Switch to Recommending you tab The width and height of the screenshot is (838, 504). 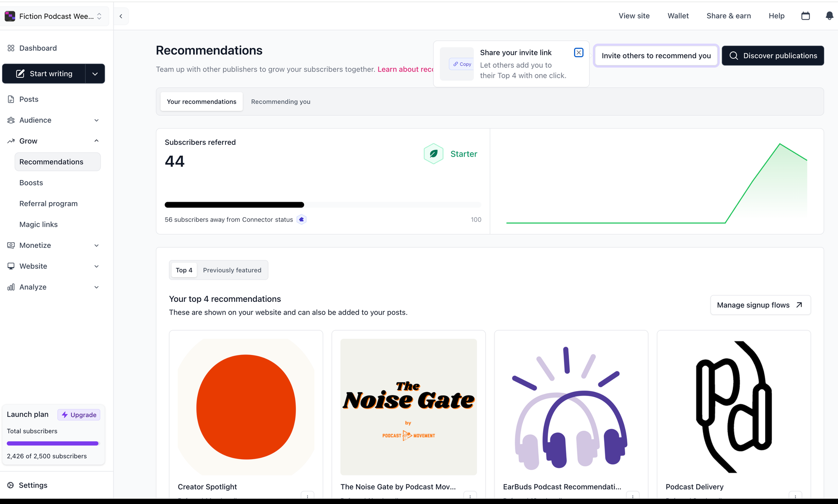(x=280, y=102)
